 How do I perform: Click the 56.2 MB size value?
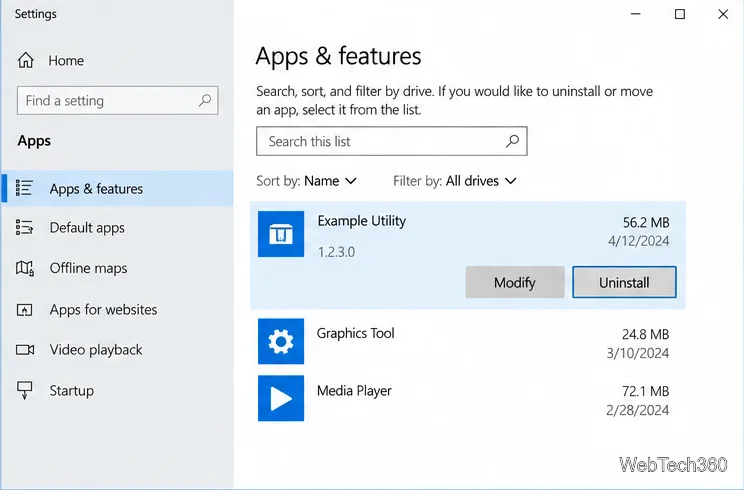(x=646, y=222)
